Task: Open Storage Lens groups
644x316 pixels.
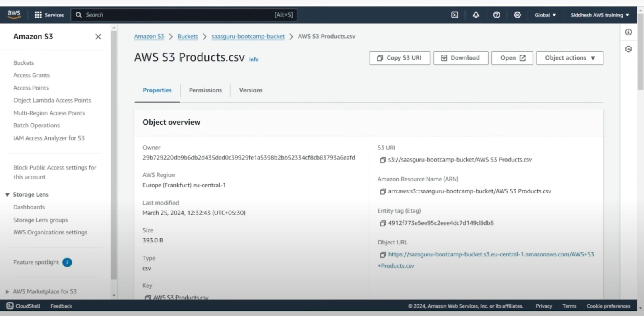Action: (41, 220)
